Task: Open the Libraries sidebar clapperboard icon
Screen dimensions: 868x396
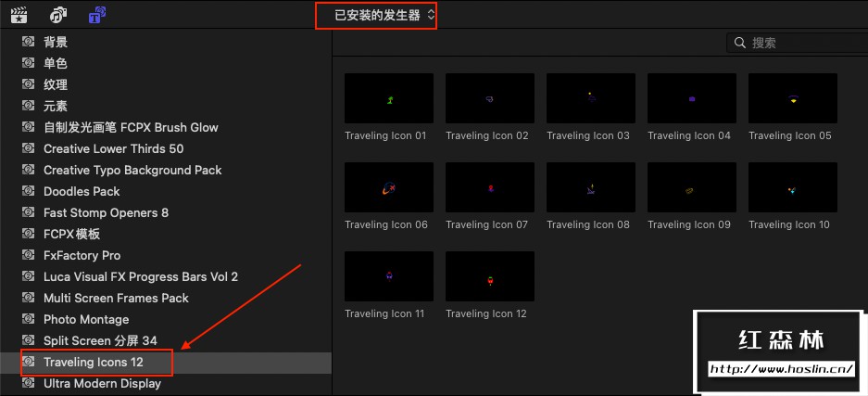Action: [19, 15]
